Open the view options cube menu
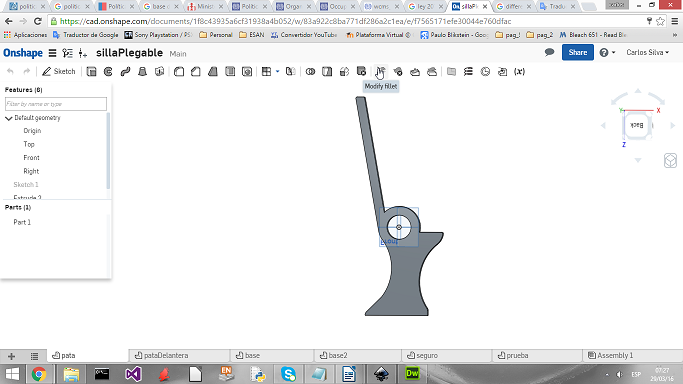Viewport: 683px width, 384px height. [670, 161]
